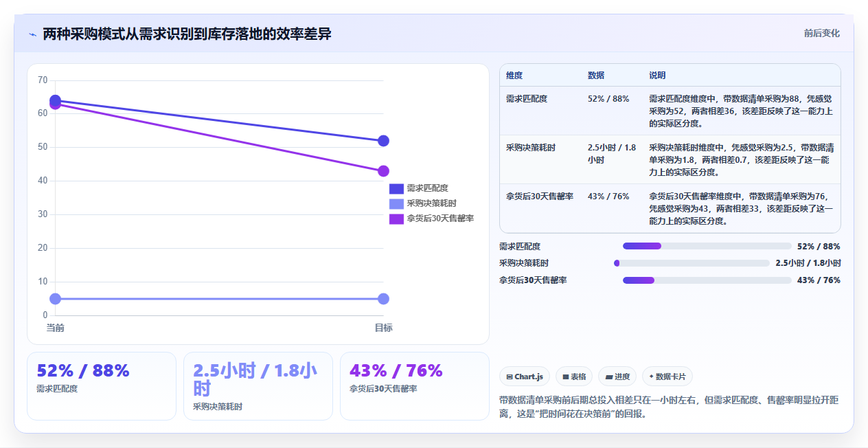
Task: Click the lightning icon beside the title
Action: pos(32,34)
